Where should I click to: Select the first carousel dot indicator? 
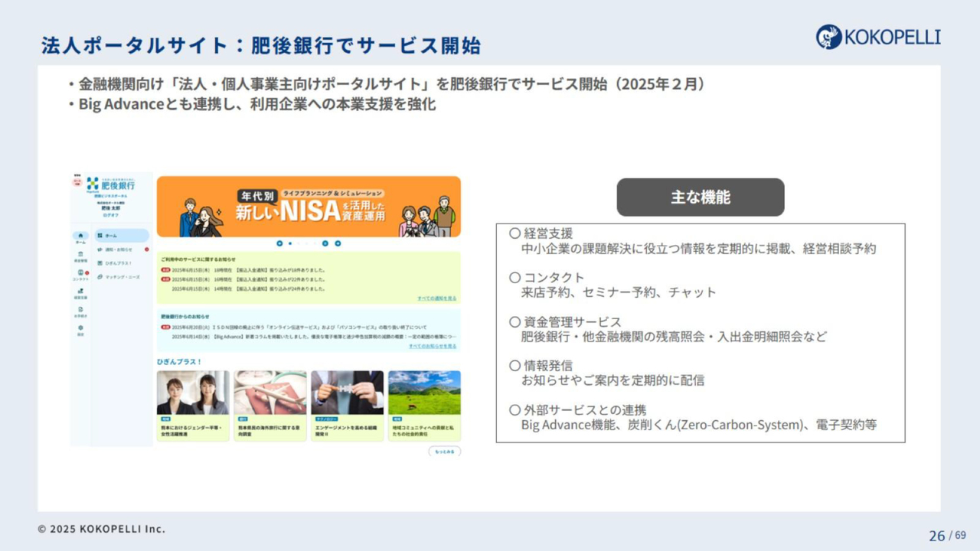point(289,243)
